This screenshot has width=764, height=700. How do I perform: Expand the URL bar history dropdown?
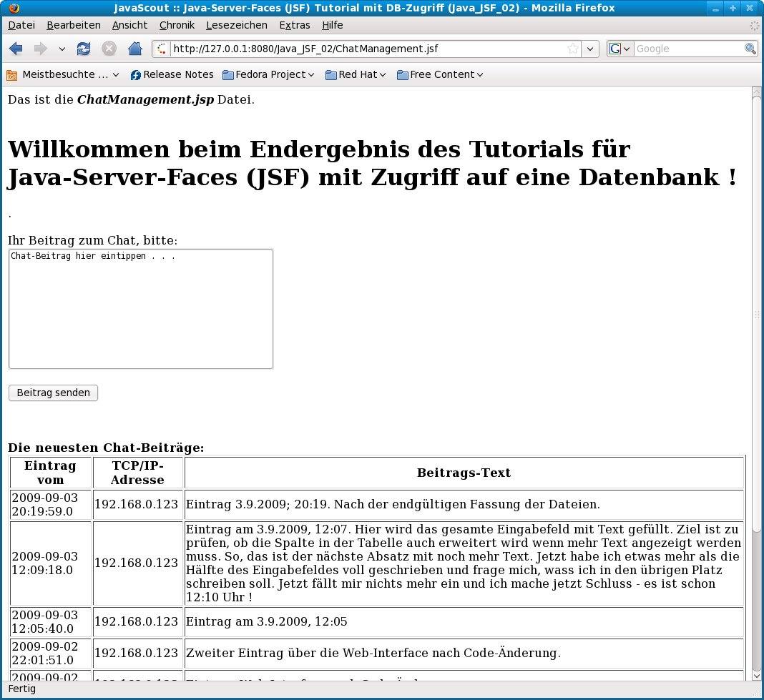click(590, 49)
